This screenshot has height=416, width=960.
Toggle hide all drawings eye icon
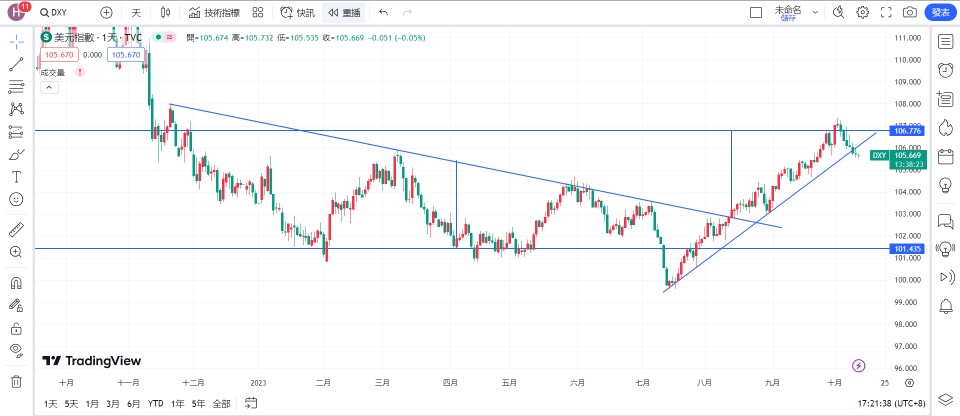(x=16, y=349)
